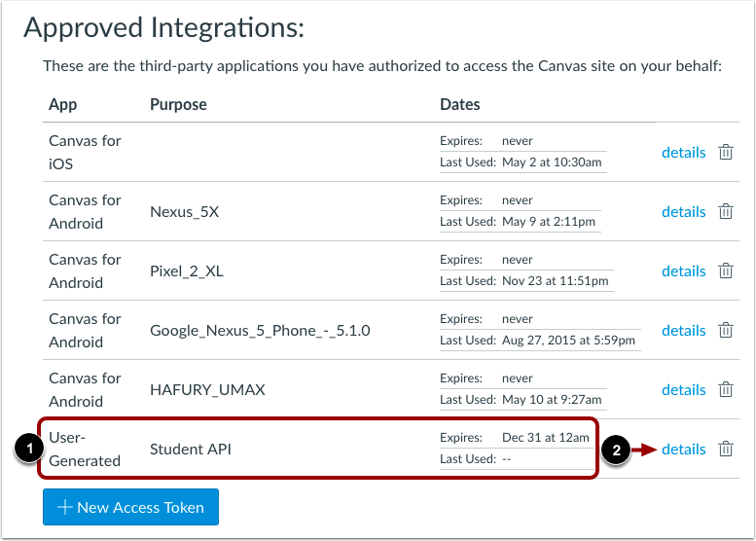The height and width of the screenshot is (541, 756).
Task: Open details for Google_Nexus_5_Phone token
Action: 683,330
